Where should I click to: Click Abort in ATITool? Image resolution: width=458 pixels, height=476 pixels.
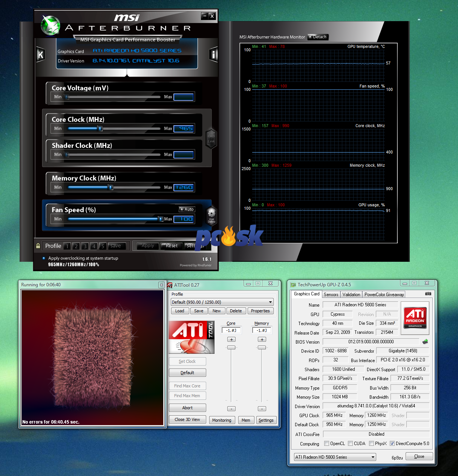click(x=187, y=408)
